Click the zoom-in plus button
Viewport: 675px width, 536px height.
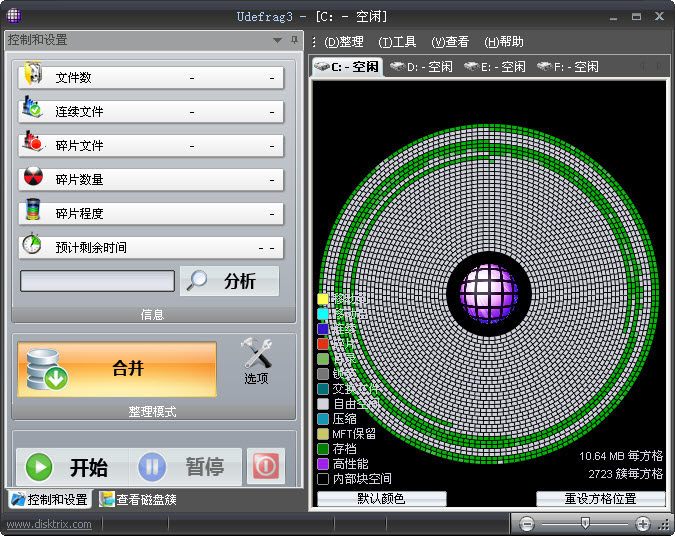[x=643, y=523]
